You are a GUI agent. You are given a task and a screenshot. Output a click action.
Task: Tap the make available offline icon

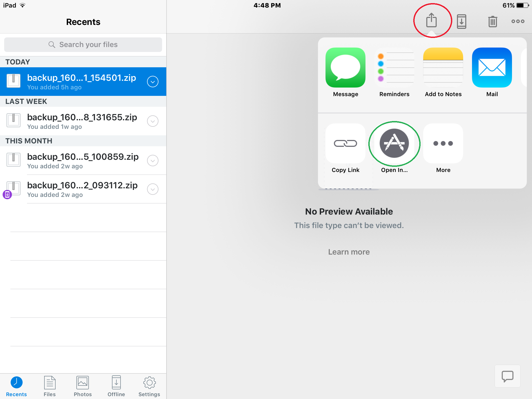461,21
